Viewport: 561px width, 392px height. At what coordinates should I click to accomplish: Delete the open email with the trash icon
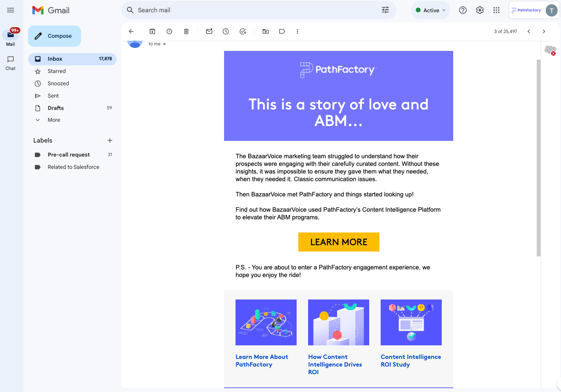pos(186,31)
